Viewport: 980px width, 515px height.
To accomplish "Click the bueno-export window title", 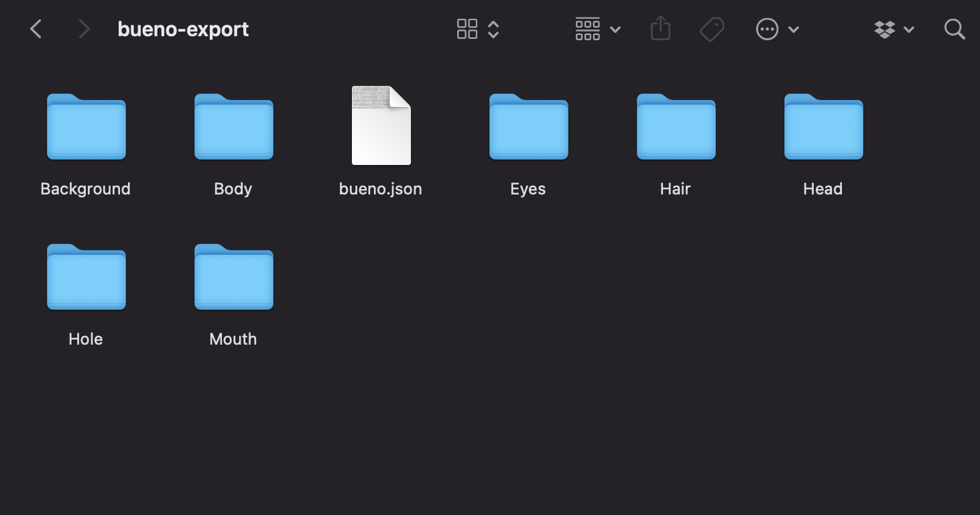I will [x=183, y=30].
